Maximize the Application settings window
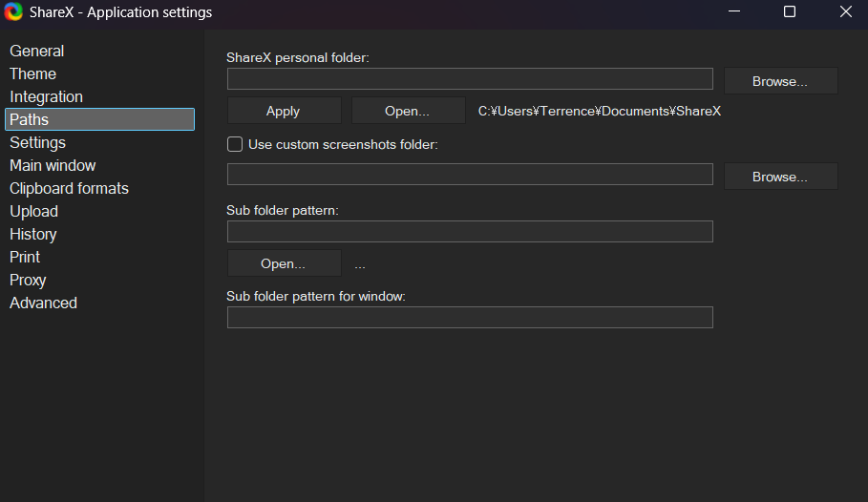 790,11
